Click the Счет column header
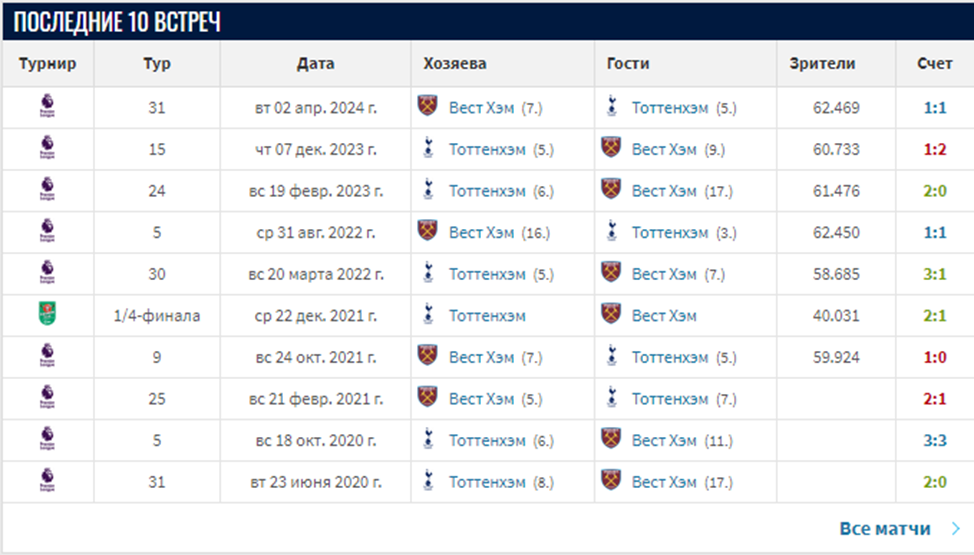The width and height of the screenshot is (974, 555). (935, 63)
